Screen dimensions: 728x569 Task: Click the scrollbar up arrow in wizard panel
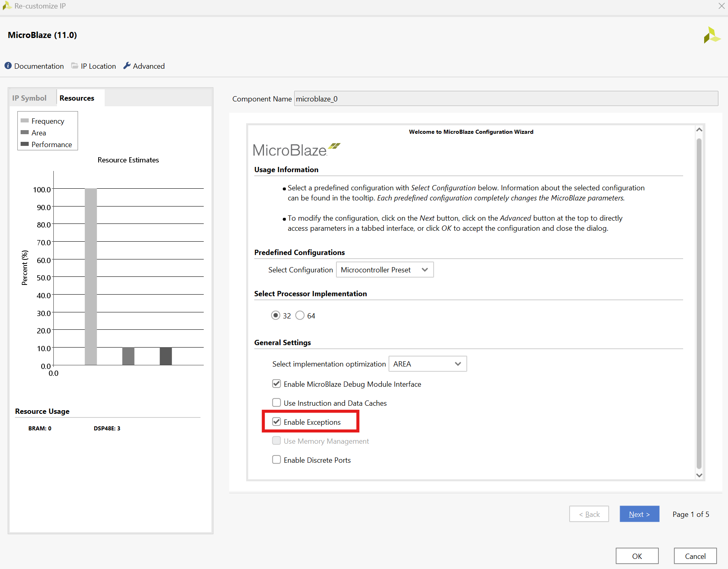pyautogui.click(x=699, y=130)
